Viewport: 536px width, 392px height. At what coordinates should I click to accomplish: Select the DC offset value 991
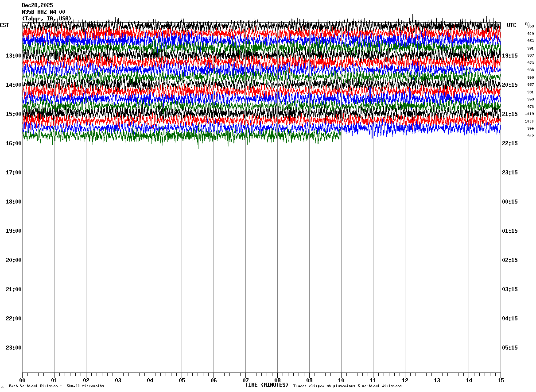click(530, 48)
